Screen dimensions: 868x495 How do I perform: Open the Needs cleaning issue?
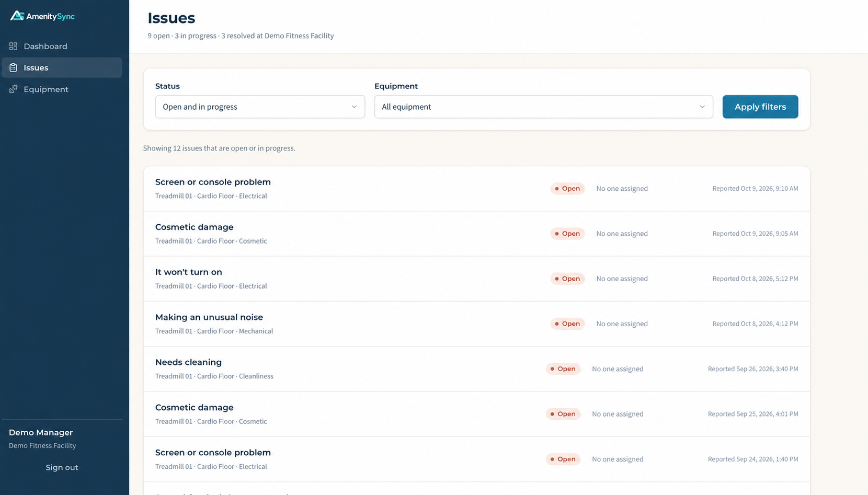pos(477,369)
